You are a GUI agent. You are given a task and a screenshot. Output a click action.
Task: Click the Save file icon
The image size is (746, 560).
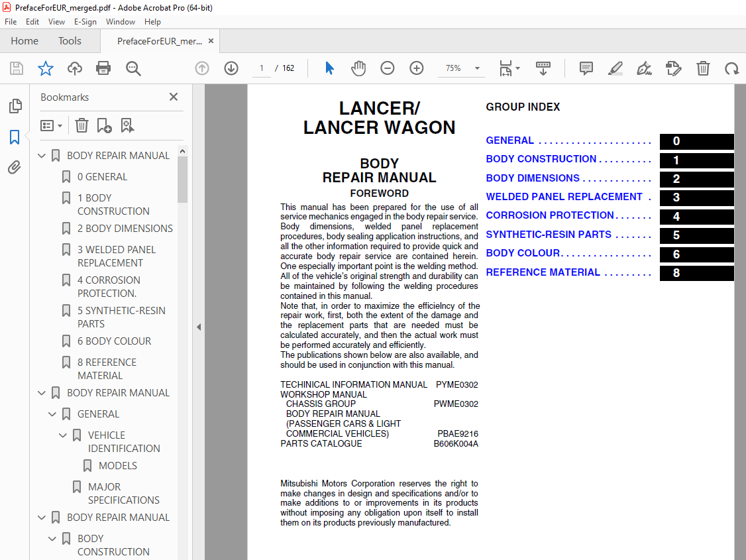[x=16, y=68]
